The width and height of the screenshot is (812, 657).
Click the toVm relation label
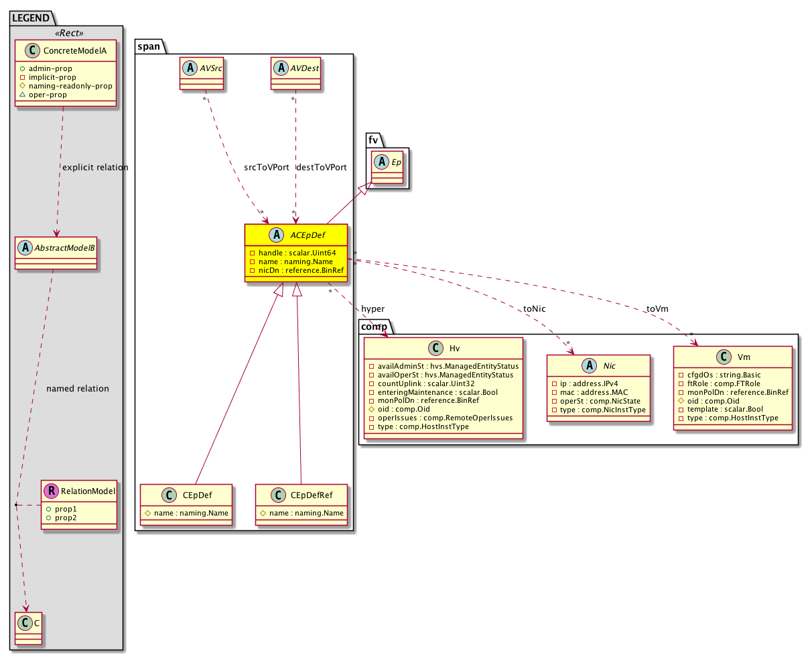(658, 308)
